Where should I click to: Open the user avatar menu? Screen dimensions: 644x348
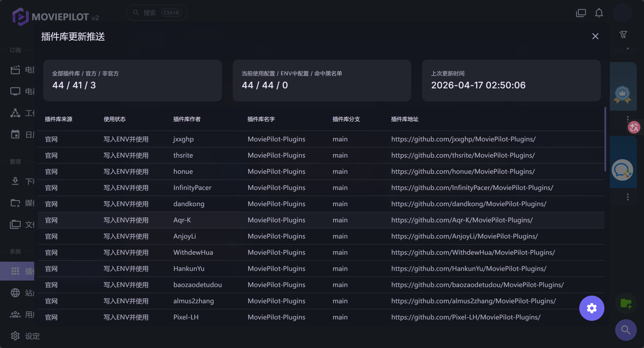pyautogui.click(x=623, y=13)
